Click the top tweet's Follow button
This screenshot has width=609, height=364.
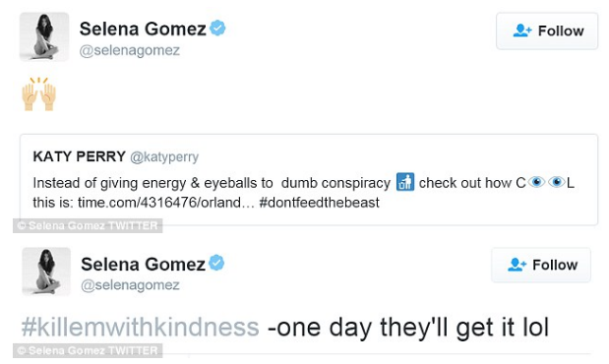(547, 31)
